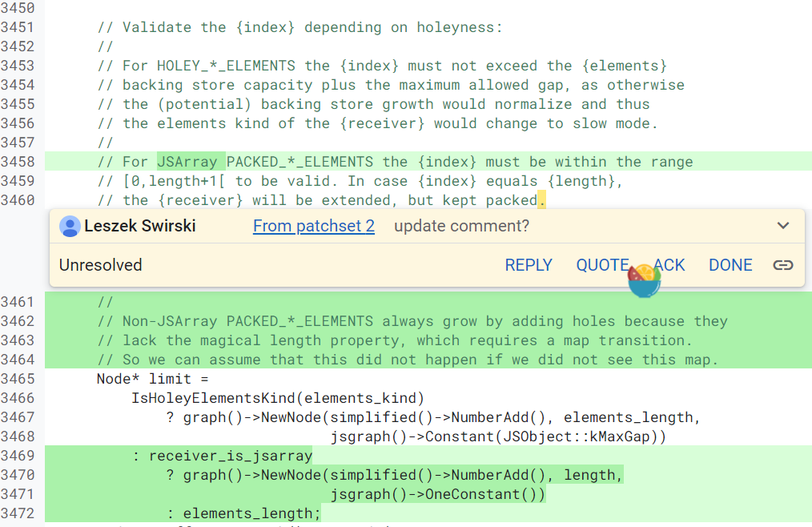Click comment 'lack the magical length property'
This screenshot has width=812, height=527.
(x=395, y=340)
